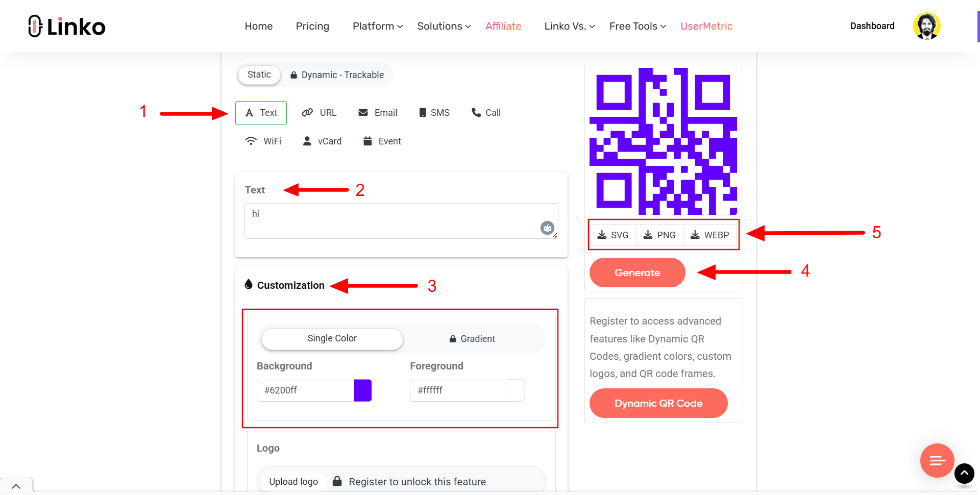Expand the Platform dropdown menu
This screenshot has height=495, width=980.
(378, 26)
